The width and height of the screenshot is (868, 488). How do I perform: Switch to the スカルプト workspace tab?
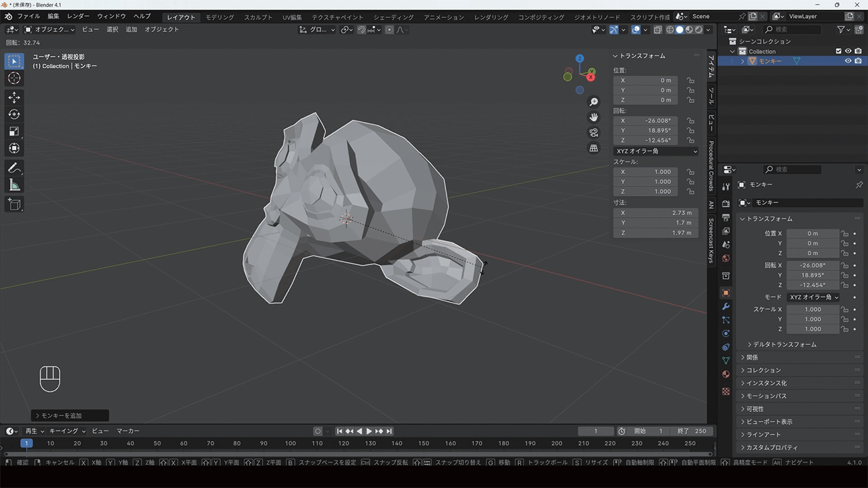point(258,17)
